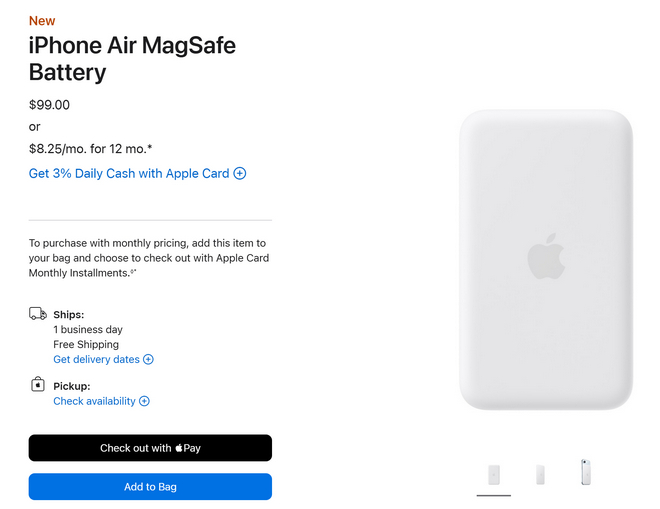
Task: Click the plus icon after Get delivery dates
Action: tap(149, 359)
